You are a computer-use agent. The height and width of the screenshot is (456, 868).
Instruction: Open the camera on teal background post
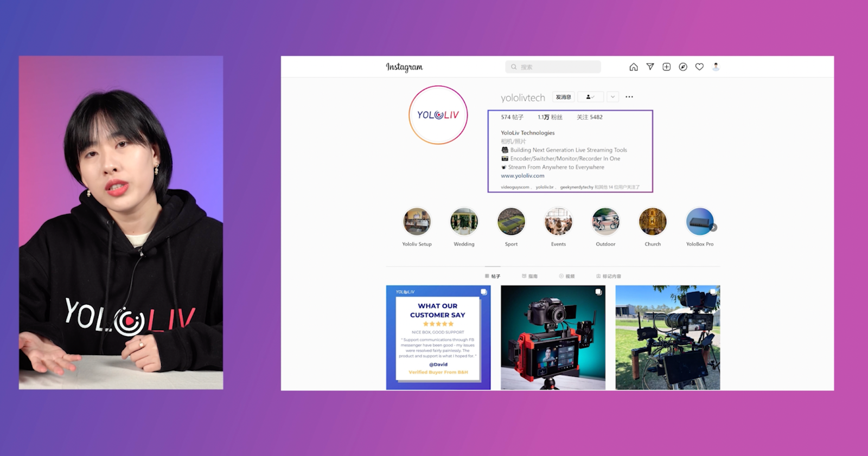(553, 337)
